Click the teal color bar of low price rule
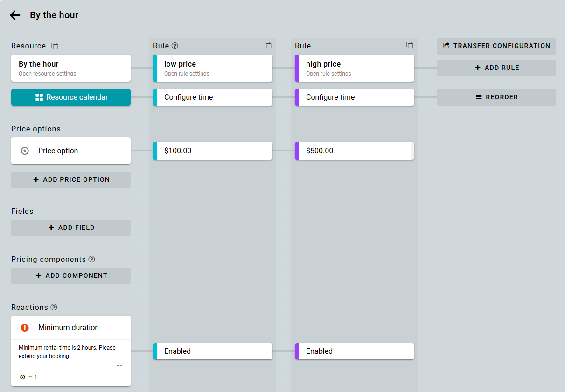The height and width of the screenshot is (392, 565). 155,68
